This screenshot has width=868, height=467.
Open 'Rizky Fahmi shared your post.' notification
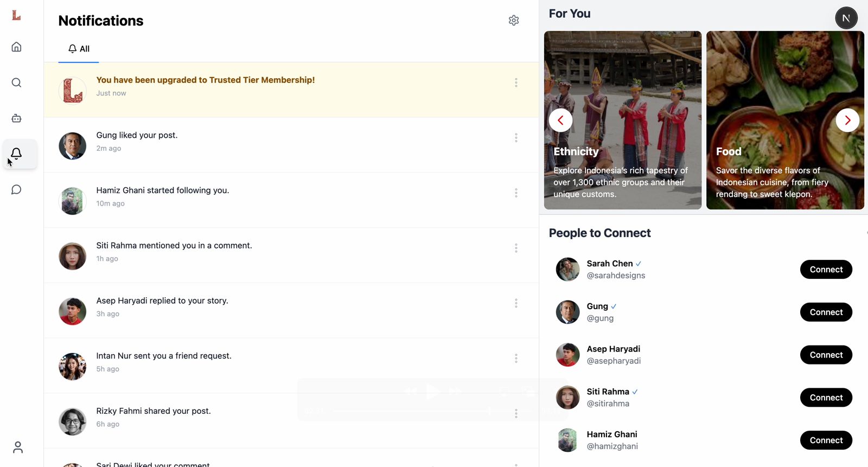pyautogui.click(x=291, y=421)
